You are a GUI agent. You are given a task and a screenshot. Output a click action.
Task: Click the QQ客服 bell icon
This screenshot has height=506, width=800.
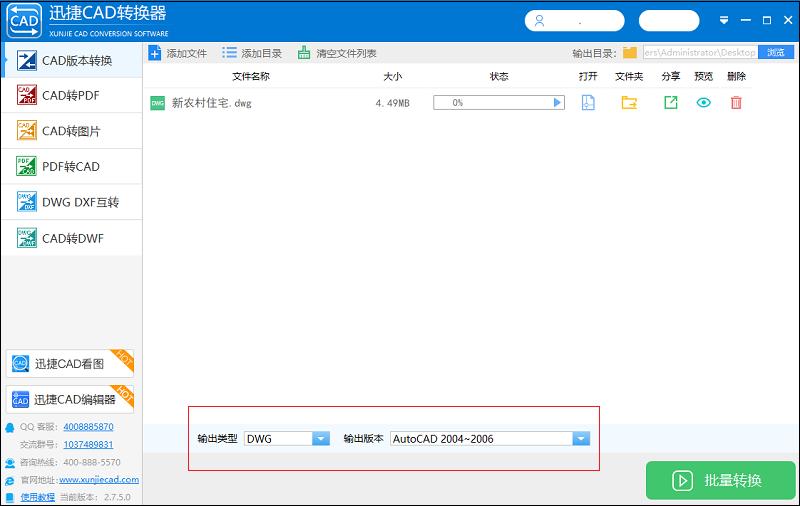pos(10,427)
